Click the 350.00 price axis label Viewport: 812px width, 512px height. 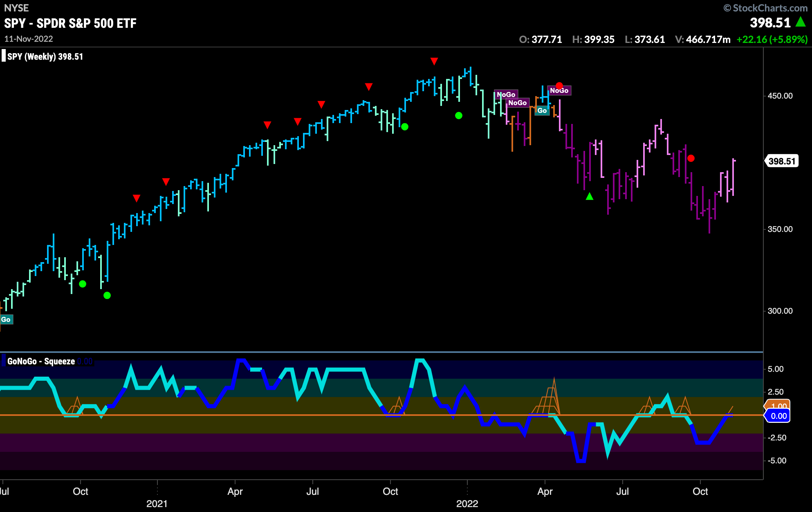click(x=780, y=229)
